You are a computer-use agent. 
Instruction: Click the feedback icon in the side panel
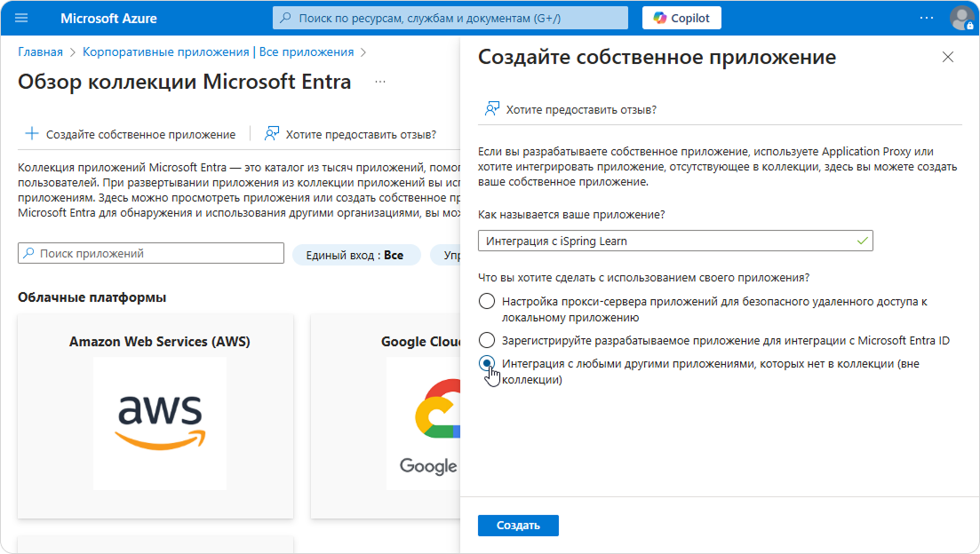click(492, 109)
